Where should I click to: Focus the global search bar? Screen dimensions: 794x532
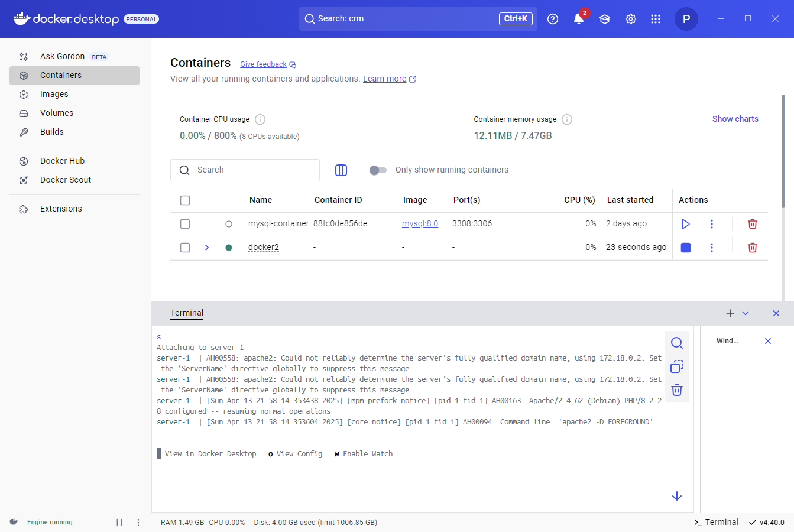click(x=418, y=19)
